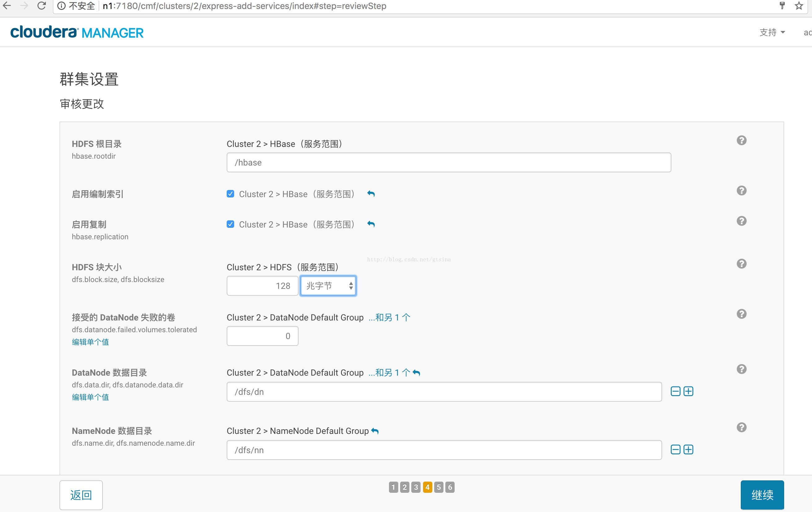The height and width of the screenshot is (512, 812).
Task: Open the 兆字节 unit dropdown
Action: [328, 286]
